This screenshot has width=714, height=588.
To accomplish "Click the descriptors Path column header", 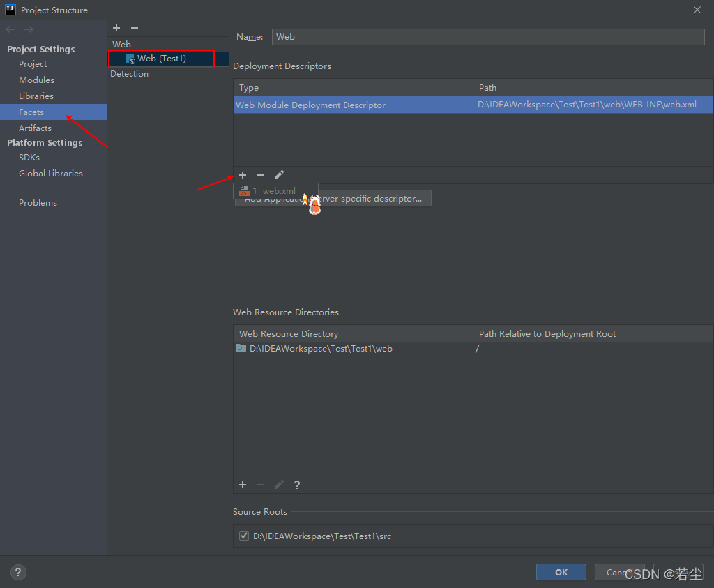I will coord(593,87).
